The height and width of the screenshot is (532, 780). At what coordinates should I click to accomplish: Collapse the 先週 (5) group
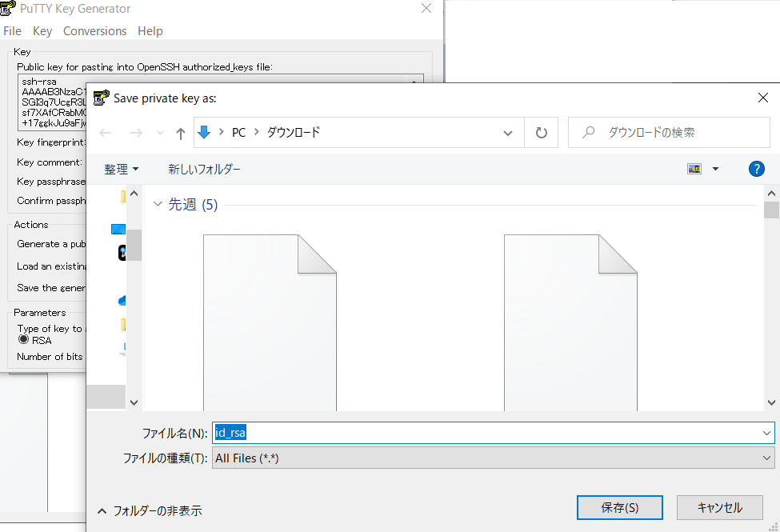[x=158, y=204]
